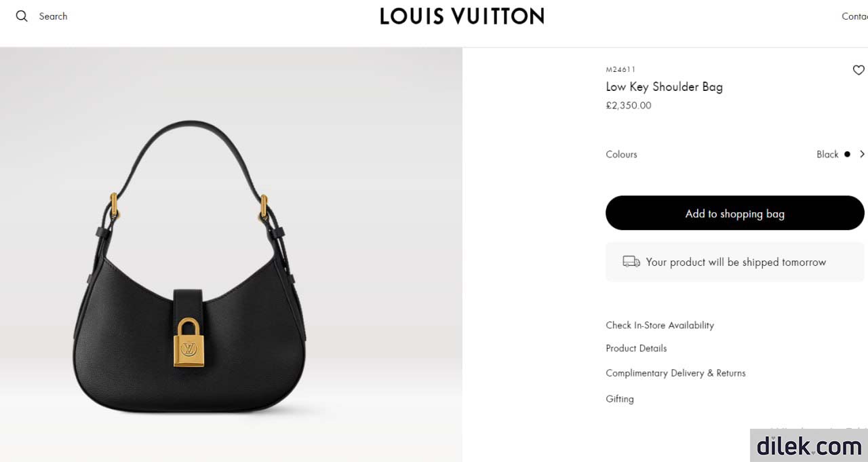
Task: Click the product code M24611
Action: click(620, 69)
